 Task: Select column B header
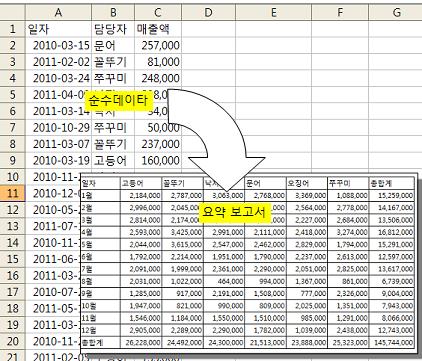pyautogui.click(x=113, y=13)
